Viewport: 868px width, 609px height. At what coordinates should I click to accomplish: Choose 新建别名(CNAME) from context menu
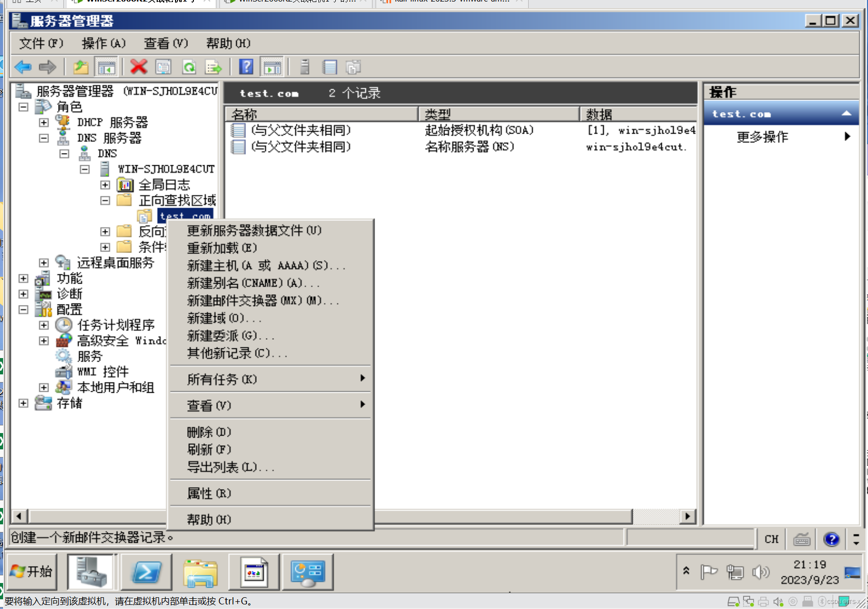[271, 283]
